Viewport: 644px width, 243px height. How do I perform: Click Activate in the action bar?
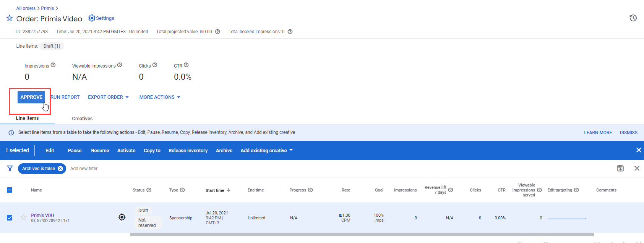coord(126,151)
